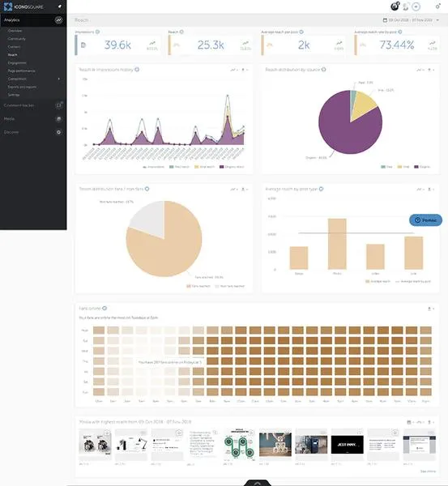Open the gears settings icon in header
The height and width of the screenshot is (486, 448).
437,6
